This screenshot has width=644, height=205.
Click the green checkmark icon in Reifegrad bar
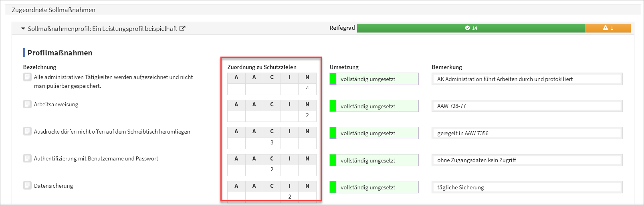coord(467,28)
